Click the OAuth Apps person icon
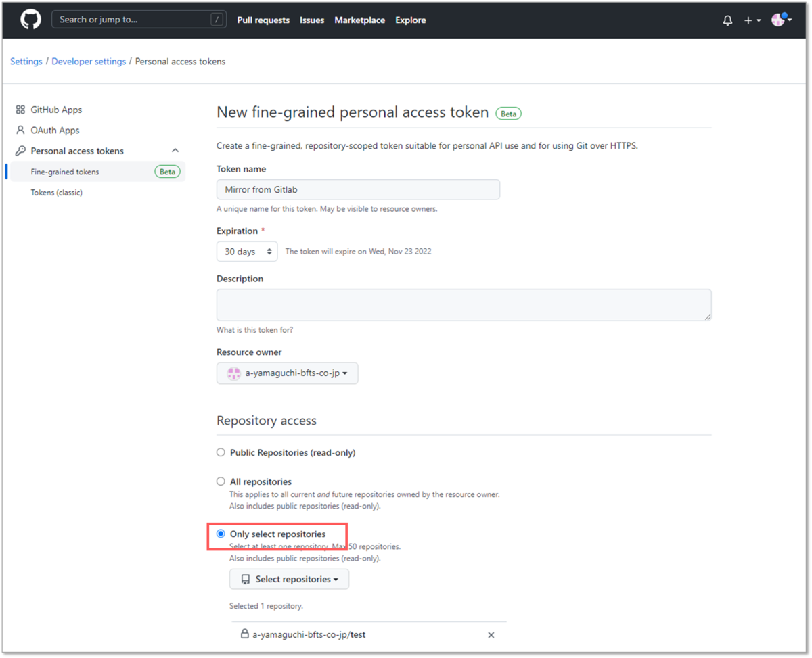 tap(20, 131)
